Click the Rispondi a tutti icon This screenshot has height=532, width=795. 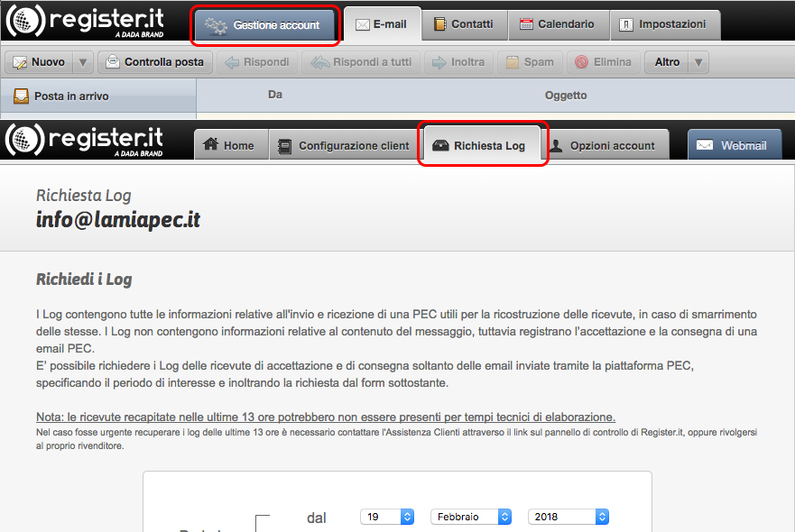[x=320, y=62]
